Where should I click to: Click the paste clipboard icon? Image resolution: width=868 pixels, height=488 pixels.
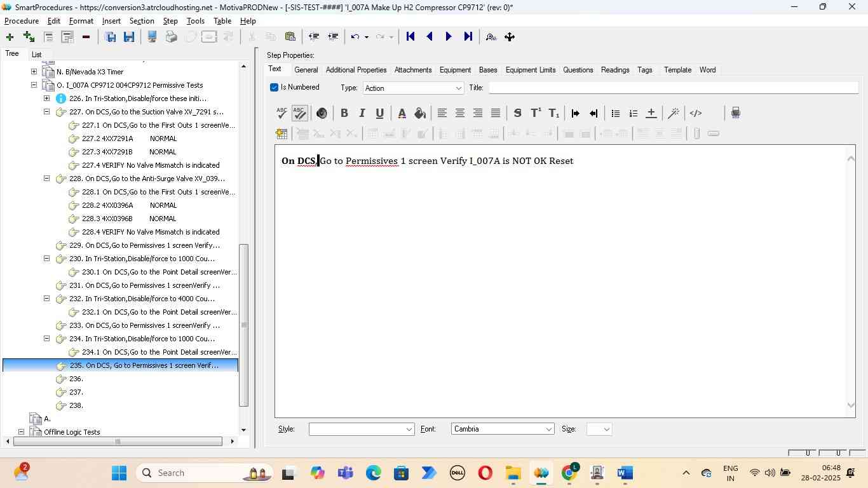[x=290, y=37]
